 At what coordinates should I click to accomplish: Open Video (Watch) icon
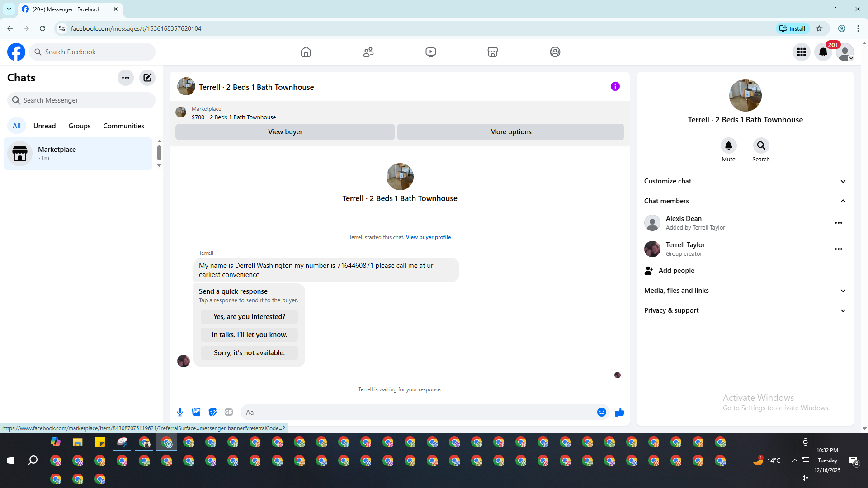[431, 52]
